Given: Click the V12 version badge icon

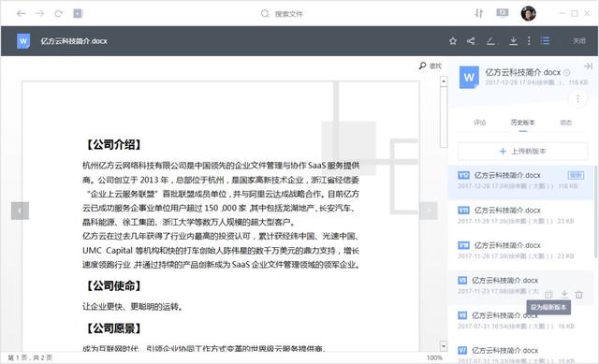Looking at the screenshot, I should tap(463, 175).
